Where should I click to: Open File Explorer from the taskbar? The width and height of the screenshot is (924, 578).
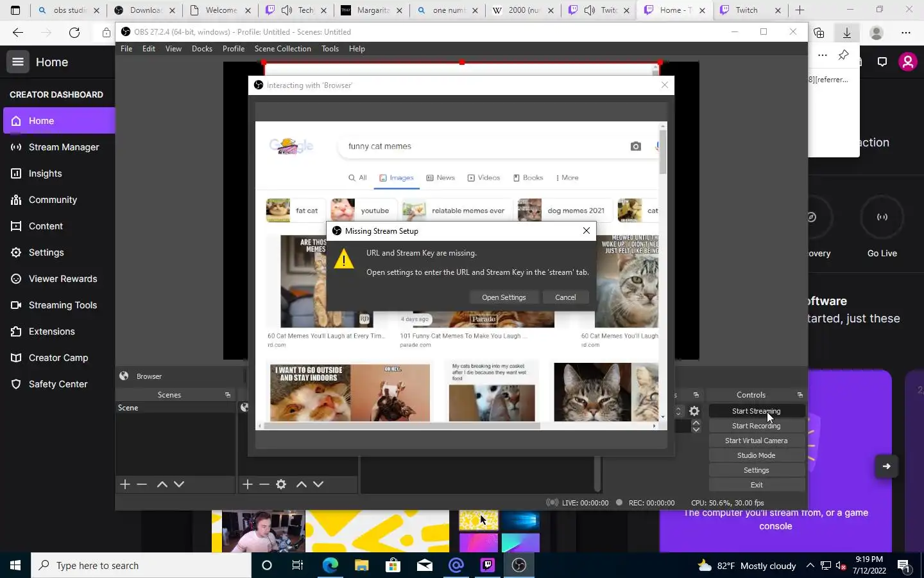click(361, 565)
